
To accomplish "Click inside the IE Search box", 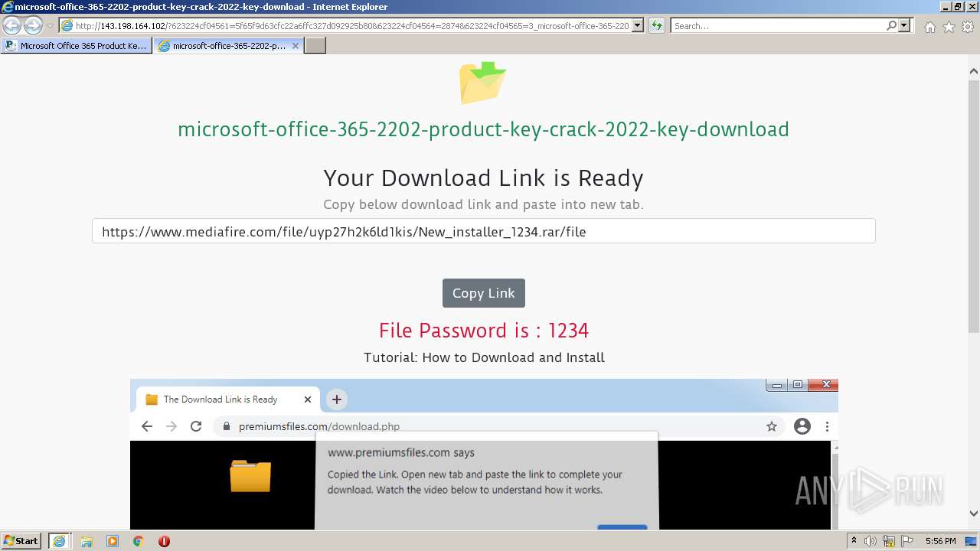I will 777,26.
